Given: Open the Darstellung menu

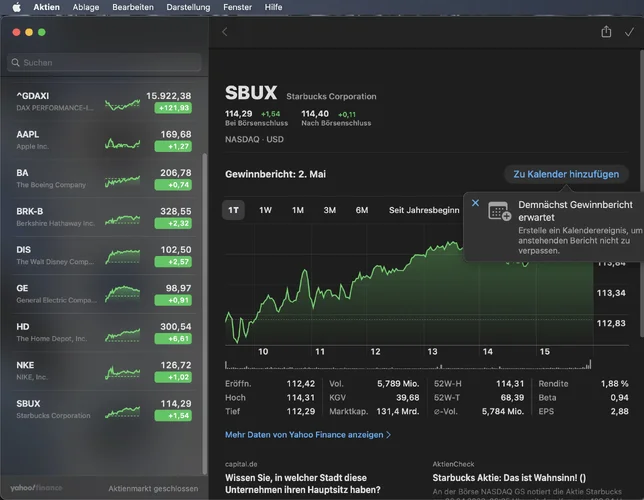Looking at the screenshot, I should coord(188,7).
